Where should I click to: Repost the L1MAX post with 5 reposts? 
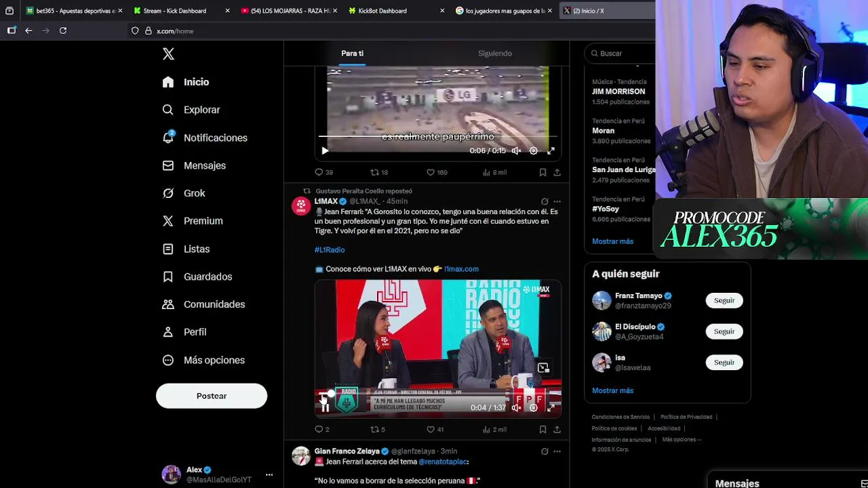coord(378,429)
